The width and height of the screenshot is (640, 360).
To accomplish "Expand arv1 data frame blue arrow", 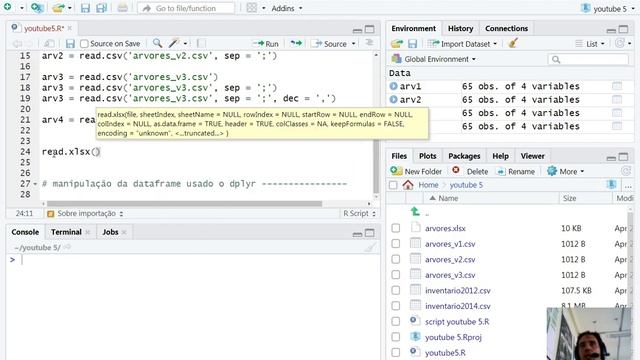I will pos(393,86).
